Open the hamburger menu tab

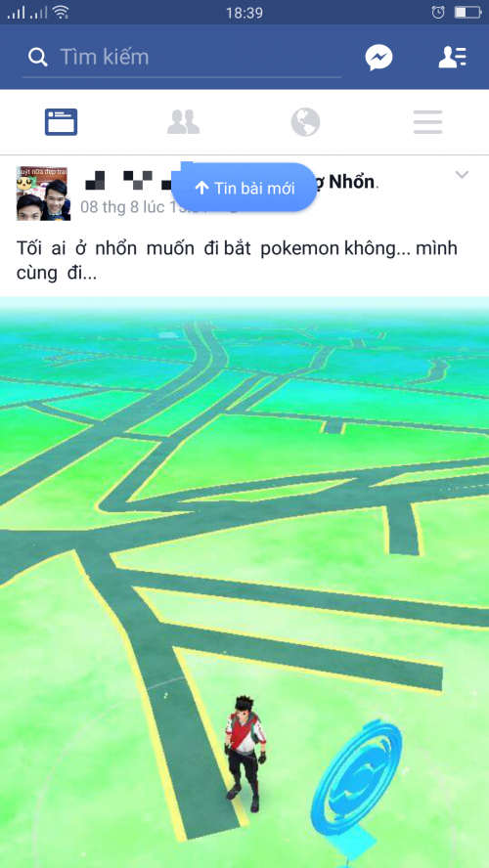click(427, 122)
